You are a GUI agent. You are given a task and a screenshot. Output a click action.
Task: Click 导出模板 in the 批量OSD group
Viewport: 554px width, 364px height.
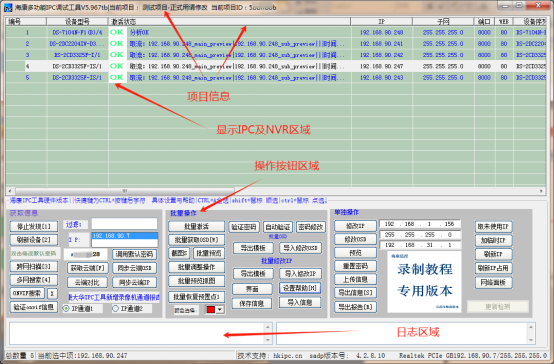(253, 248)
